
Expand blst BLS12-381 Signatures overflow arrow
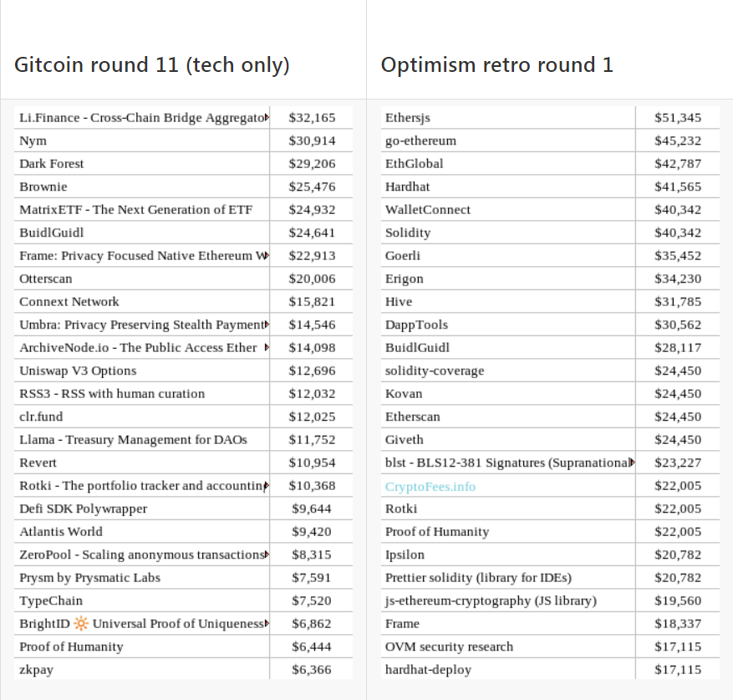pyautogui.click(x=633, y=462)
